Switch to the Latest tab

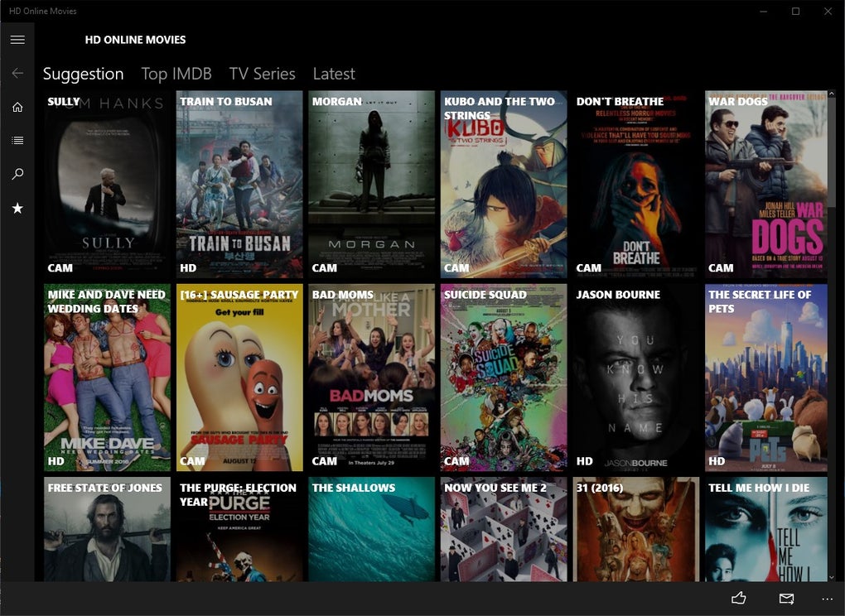click(x=334, y=74)
